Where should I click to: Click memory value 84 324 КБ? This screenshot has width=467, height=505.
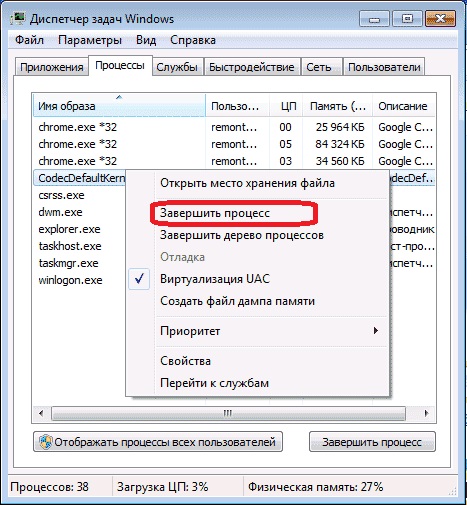340,144
